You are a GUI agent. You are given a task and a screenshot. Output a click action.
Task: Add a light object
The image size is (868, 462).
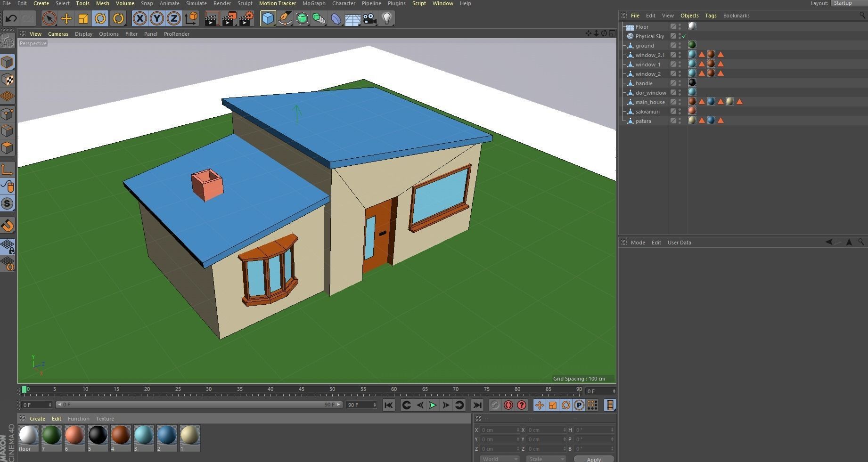387,18
